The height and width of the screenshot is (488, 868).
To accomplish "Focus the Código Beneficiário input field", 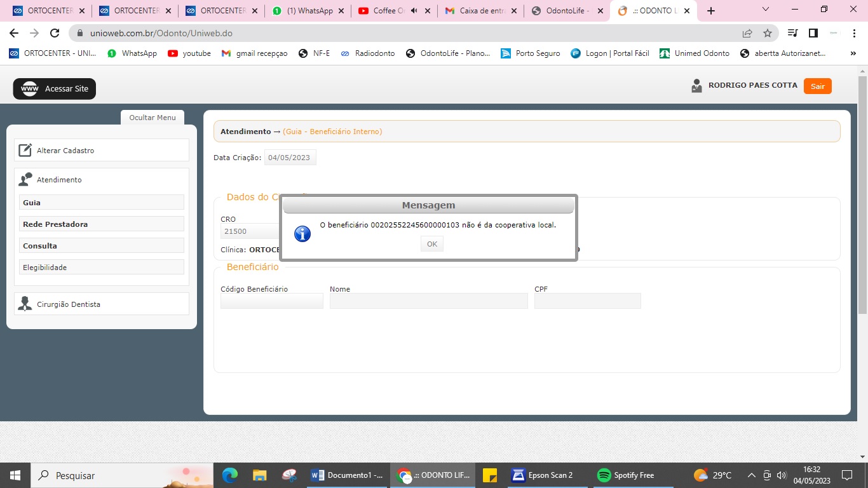I will coord(272,301).
